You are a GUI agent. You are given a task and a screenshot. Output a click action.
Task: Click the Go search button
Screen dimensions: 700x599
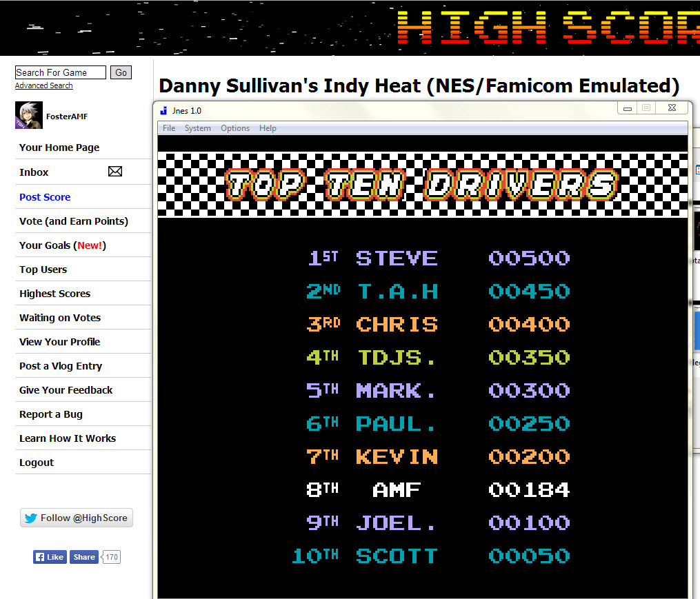coord(121,72)
